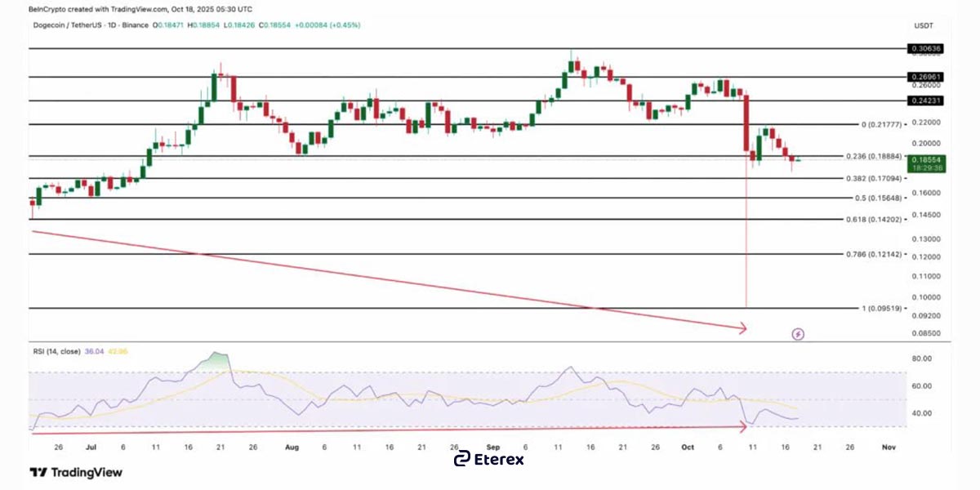Click the Sep label on the time axis
The width and height of the screenshot is (980, 490).
click(492, 448)
